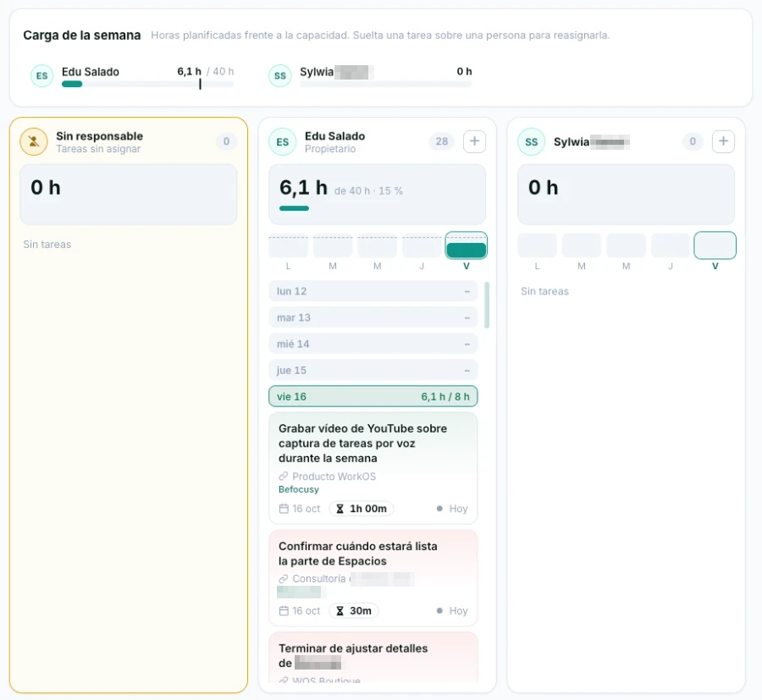The width and height of the screenshot is (762, 700).
Task: Select Tuesday bar in Edu Salado's week chart
Action: coord(333,247)
